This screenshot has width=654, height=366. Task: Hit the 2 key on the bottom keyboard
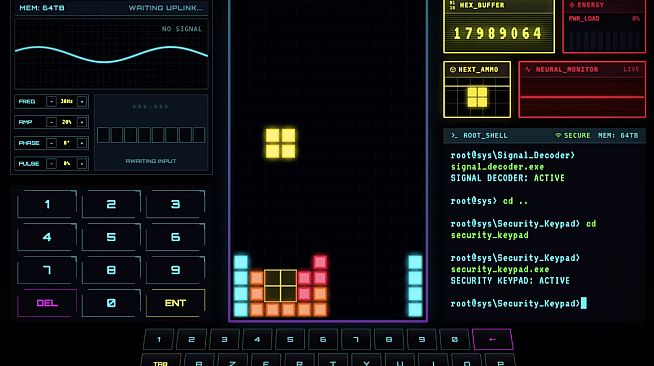191,339
